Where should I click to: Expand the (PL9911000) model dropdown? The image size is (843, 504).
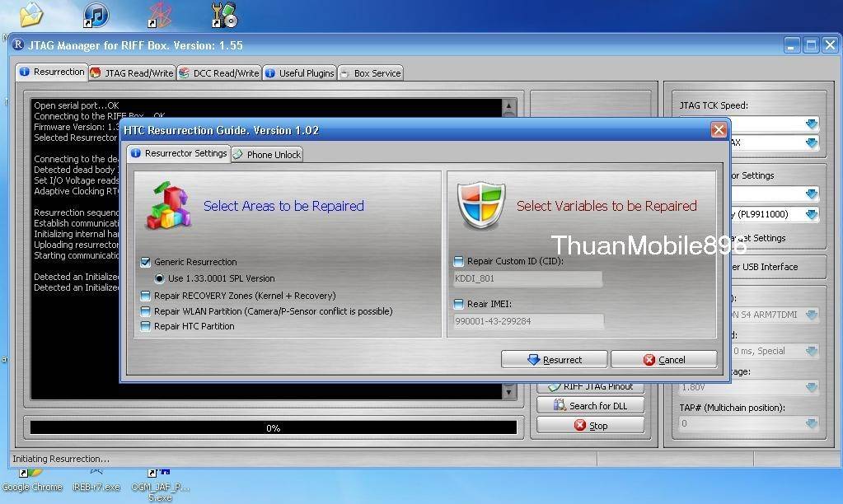[812, 214]
